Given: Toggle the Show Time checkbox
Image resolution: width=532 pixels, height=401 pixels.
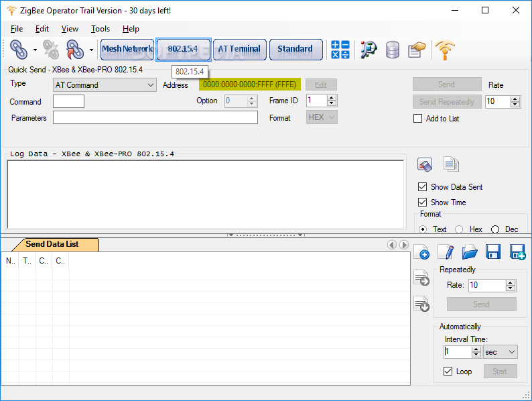Looking at the screenshot, I should (422, 203).
